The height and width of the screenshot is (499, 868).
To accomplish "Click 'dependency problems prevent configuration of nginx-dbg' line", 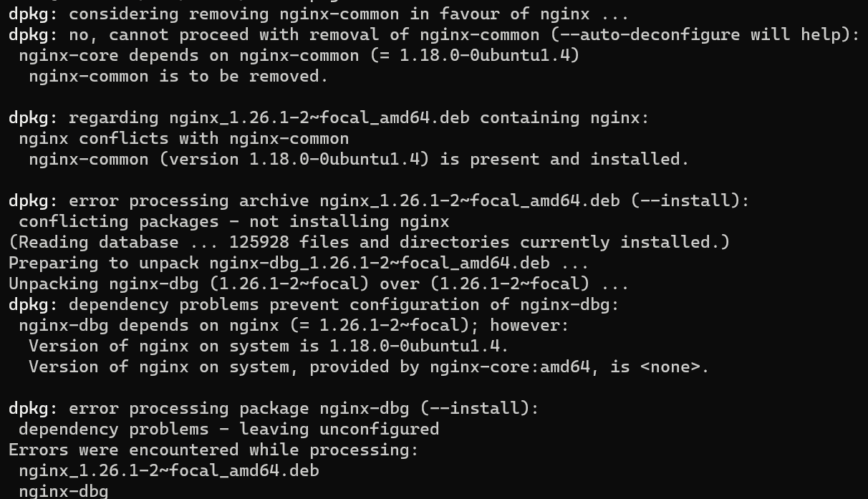I will tap(314, 304).
